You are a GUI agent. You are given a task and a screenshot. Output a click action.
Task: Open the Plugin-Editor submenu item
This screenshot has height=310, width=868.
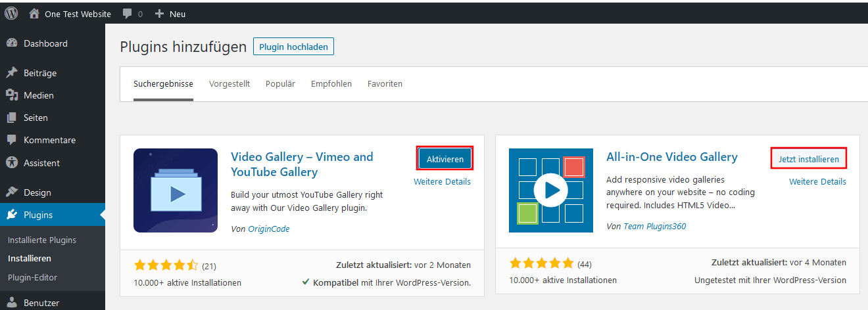point(33,277)
